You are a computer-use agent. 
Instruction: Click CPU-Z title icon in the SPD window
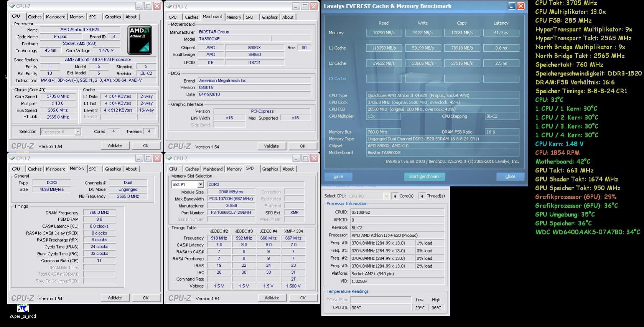(169, 158)
